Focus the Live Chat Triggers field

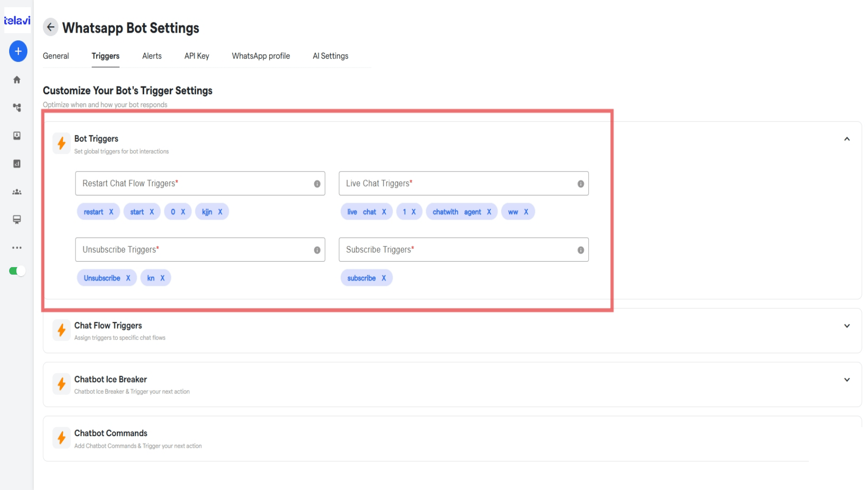pyautogui.click(x=463, y=184)
